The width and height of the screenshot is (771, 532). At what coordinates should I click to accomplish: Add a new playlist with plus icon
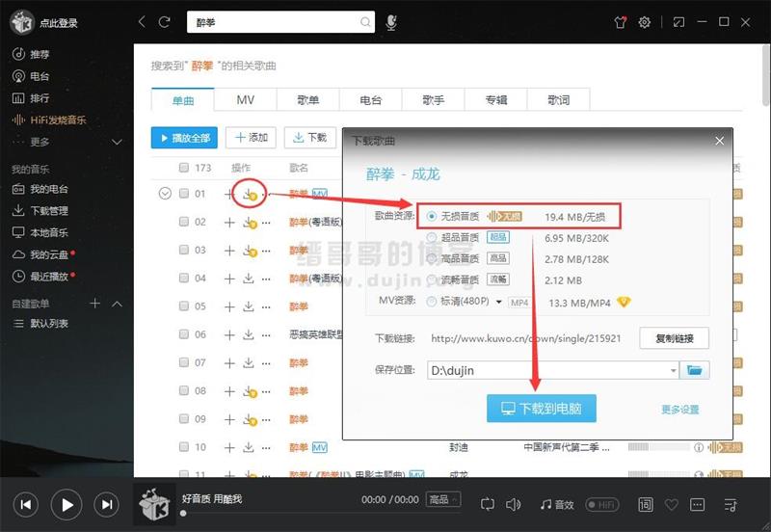pyautogui.click(x=95, y=304)
